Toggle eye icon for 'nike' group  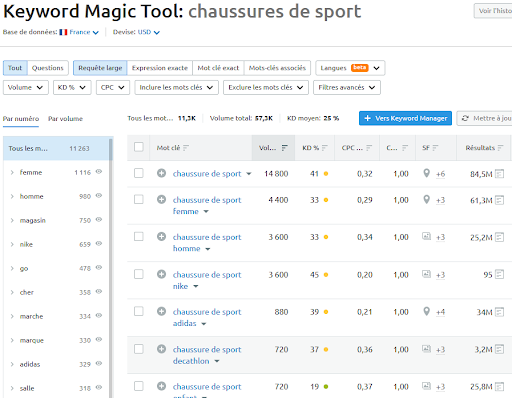[99, 244]
